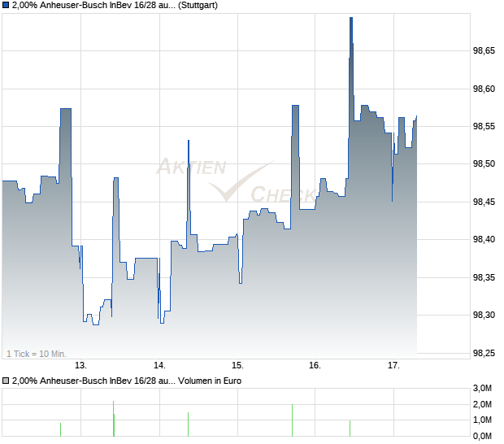Click the 2,0M volume axis label

[x=482, y=404]
